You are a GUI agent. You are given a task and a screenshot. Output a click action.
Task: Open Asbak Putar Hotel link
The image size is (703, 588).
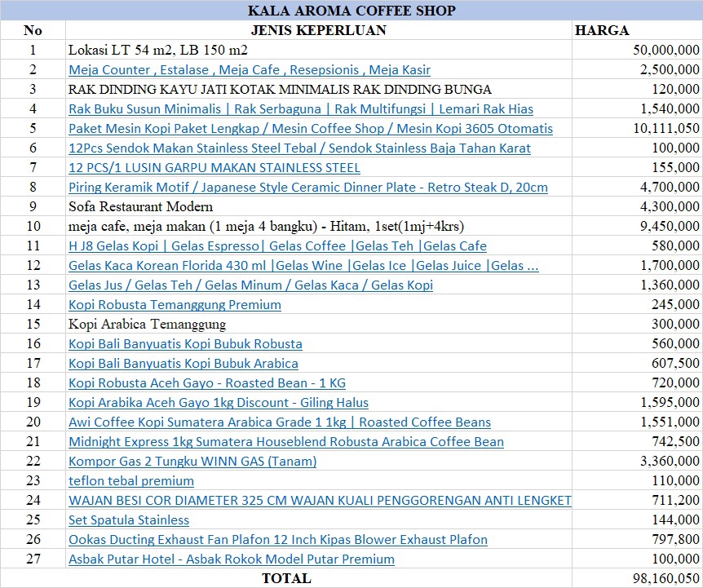232,559
